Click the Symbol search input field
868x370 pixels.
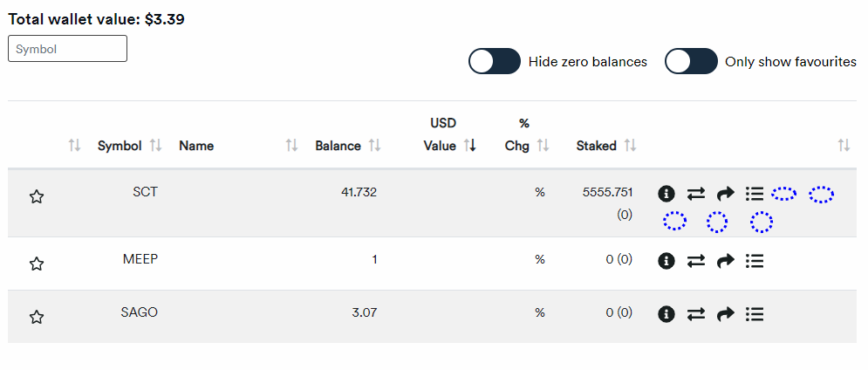pos(67,49)
